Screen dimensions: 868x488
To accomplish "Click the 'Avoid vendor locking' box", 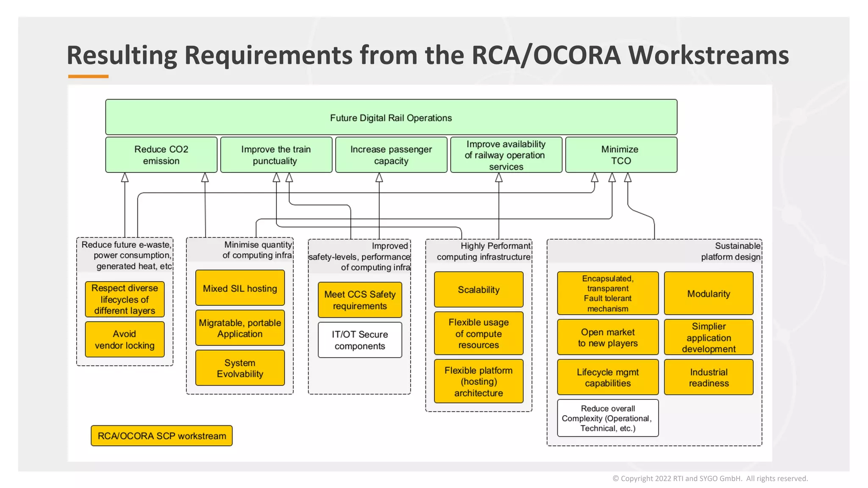I will point(125,339).
